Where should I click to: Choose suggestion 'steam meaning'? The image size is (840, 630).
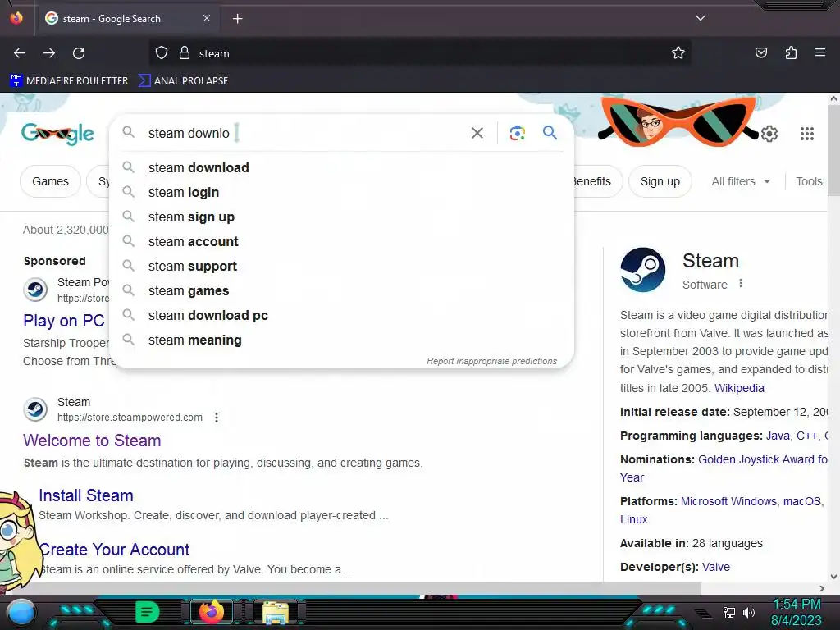pos(341,340)
